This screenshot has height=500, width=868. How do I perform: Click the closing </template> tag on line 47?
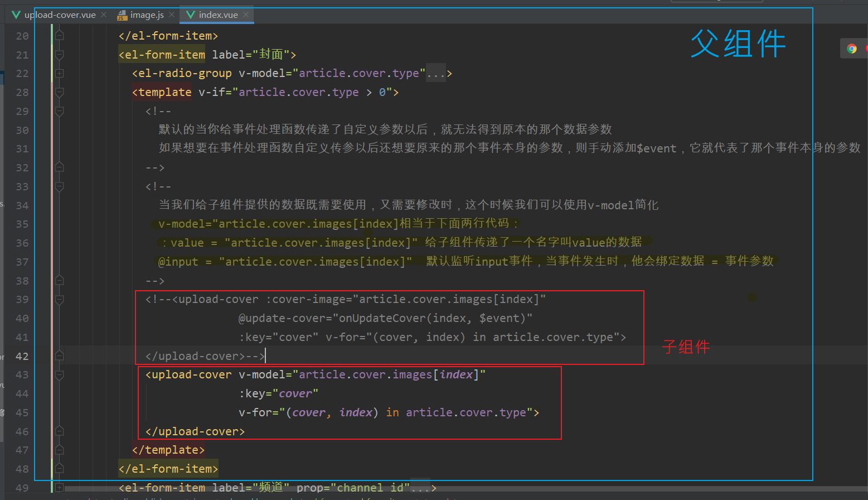coord(168,450)
